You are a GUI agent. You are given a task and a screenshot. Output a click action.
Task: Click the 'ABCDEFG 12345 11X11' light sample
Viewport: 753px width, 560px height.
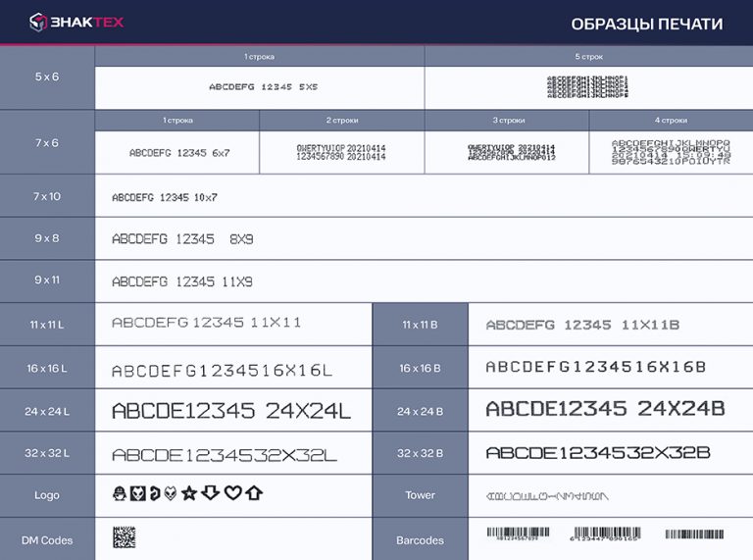[x=207, y=323]
